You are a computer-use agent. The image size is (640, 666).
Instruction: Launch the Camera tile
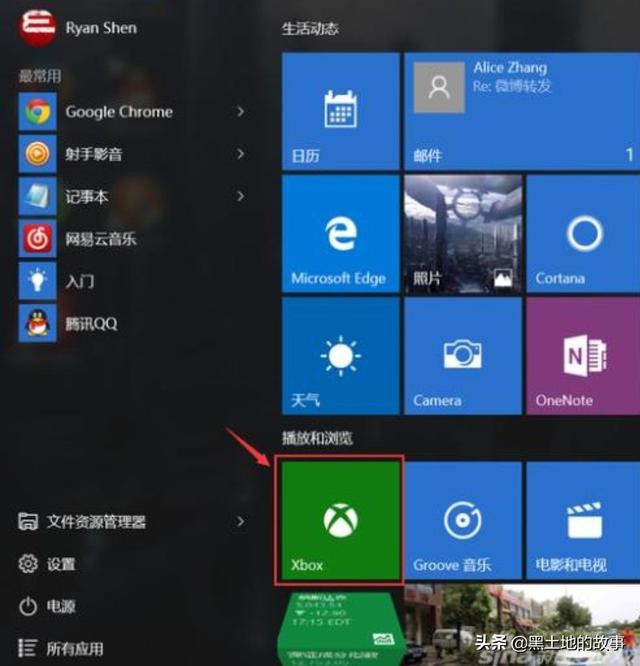pyautogui.click(x=463, y=356)
